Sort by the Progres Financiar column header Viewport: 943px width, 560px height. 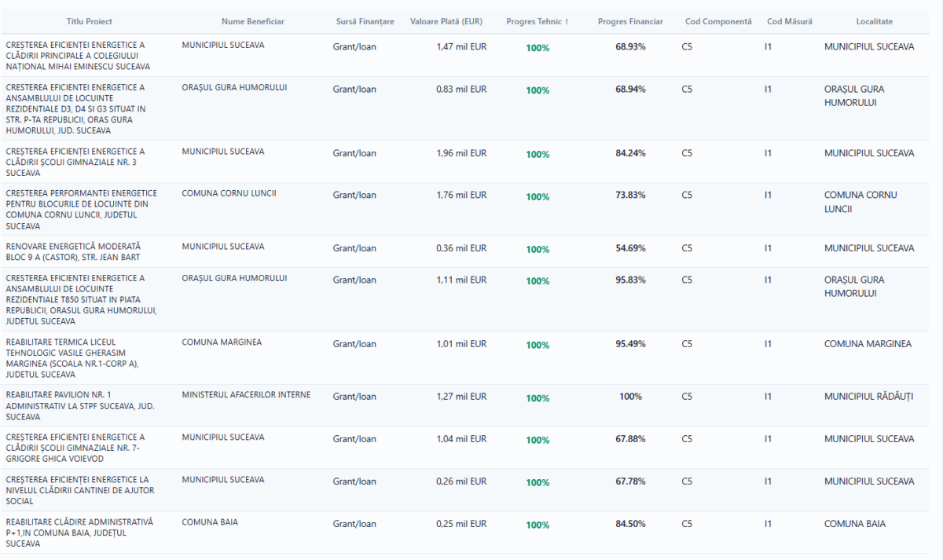(630, 21)
